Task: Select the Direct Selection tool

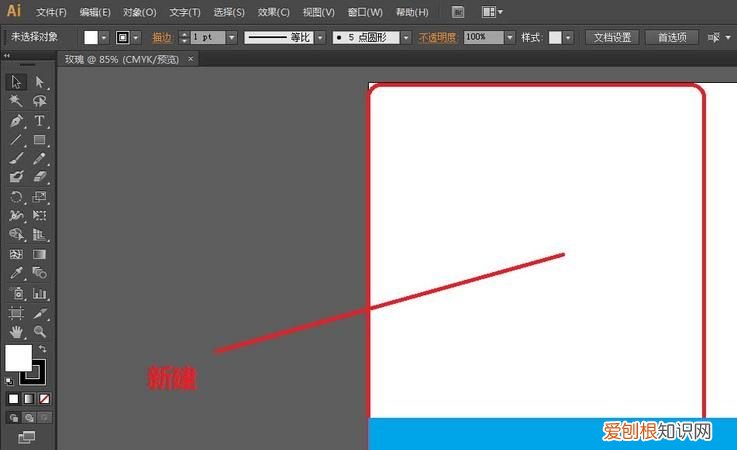Action: [39, 82]
